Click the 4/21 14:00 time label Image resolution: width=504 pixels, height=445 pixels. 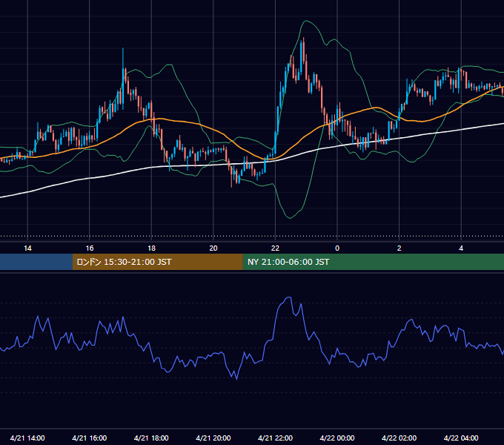(x=27, y=438)
